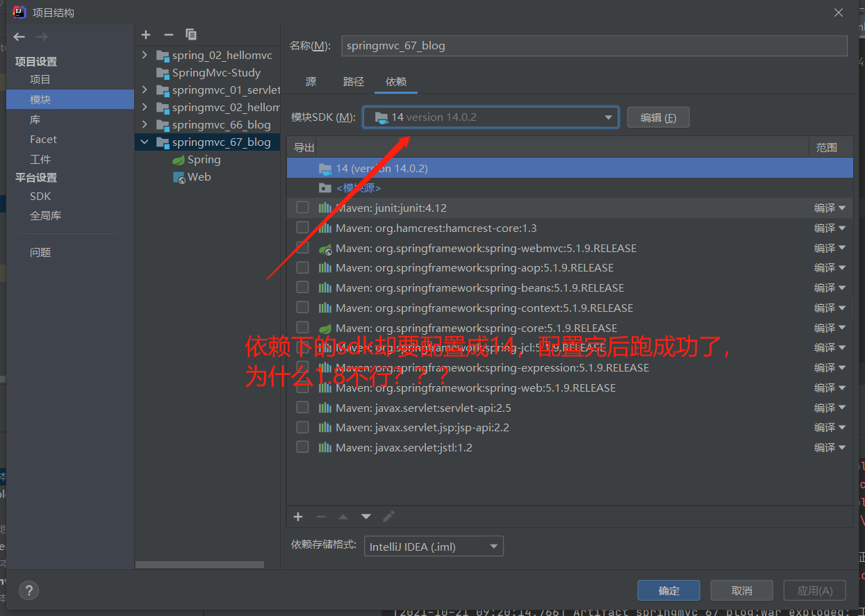865x616 pixels.
Task: Toggle export checkbox for spring-webmvc
Action: 302,247
